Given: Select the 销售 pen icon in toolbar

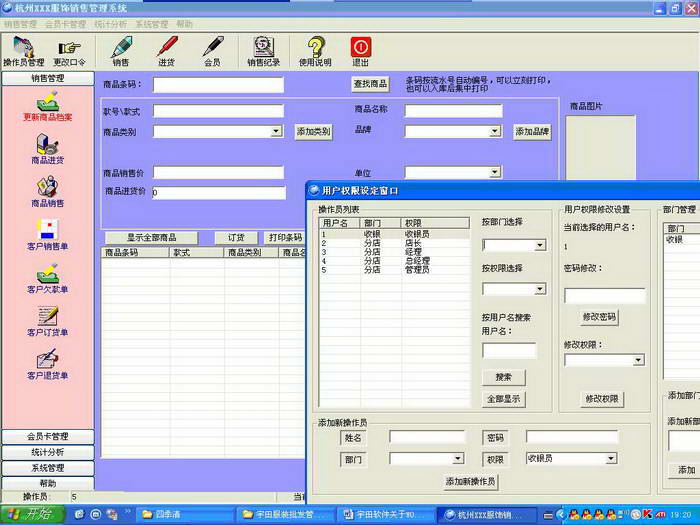Looking at the screenshot, I should click(121, 51).
